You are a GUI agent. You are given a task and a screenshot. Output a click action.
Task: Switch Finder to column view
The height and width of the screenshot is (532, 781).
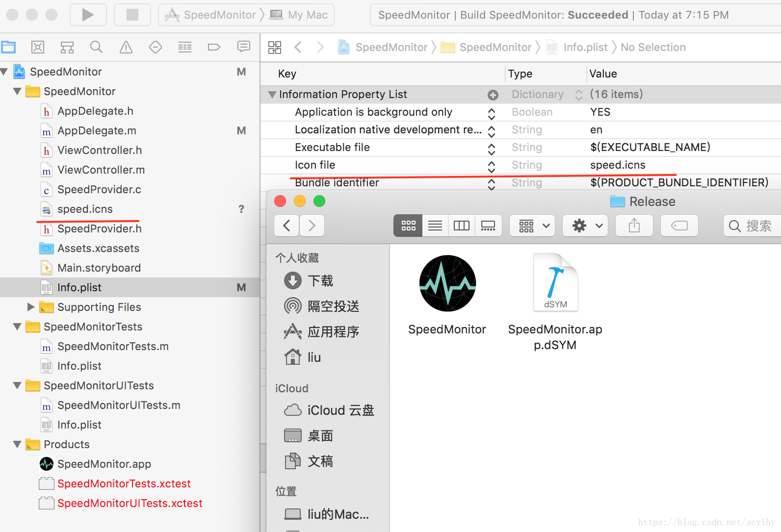[462, 226]
